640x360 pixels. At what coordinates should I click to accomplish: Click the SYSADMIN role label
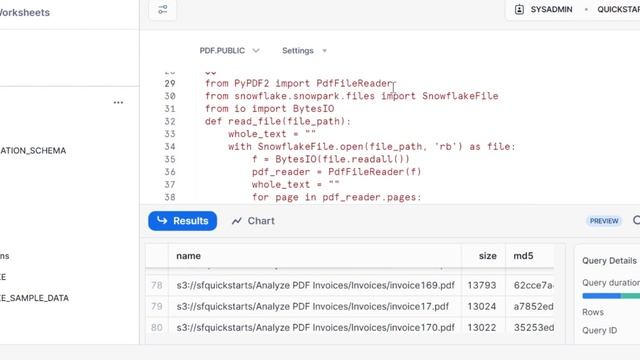[x=551, y=9]
